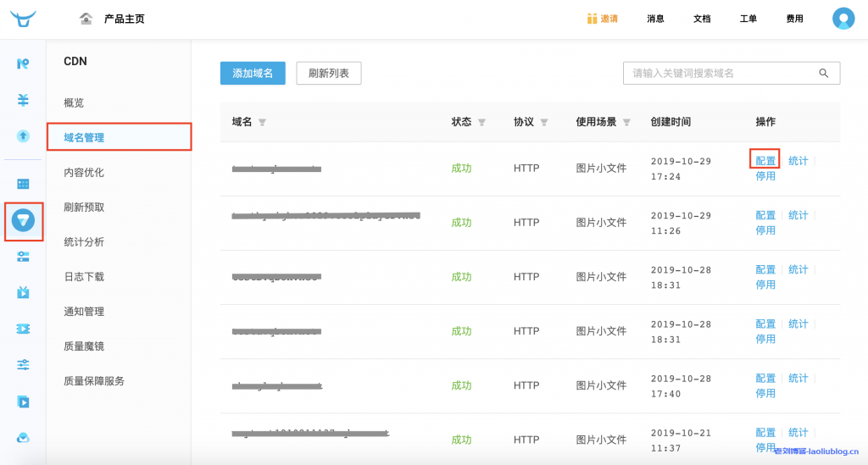Click the TV live-stream sidebar icon
This screenshot has height=465, width=868.
tap(23, 292)
